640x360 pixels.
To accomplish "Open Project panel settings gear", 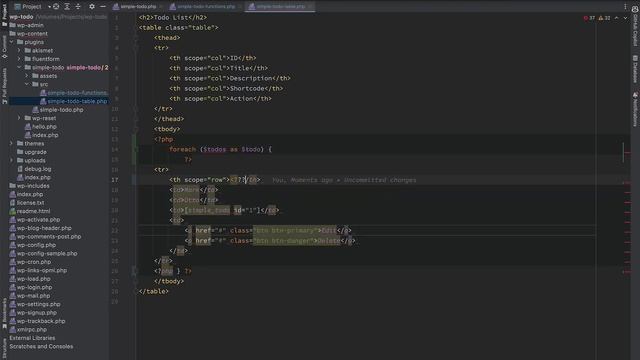I will pos(91,7).
